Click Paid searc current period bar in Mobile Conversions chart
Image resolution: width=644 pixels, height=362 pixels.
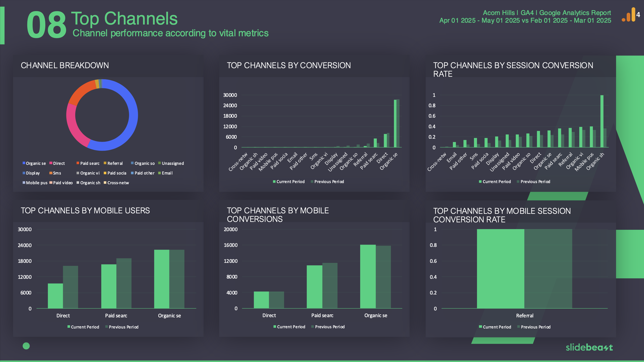[x=315, y=287]
